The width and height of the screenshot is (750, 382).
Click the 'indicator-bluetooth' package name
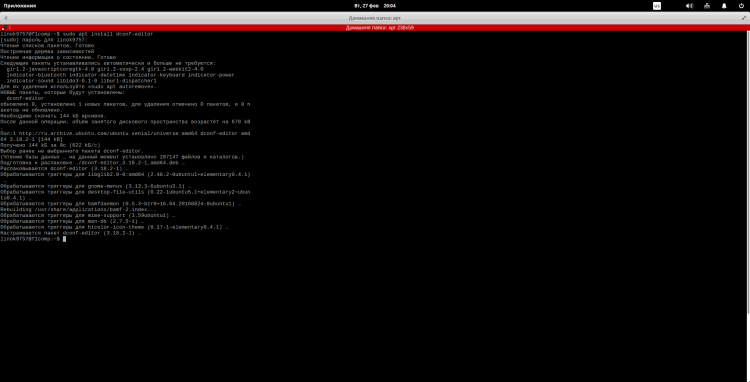[x=36, y=75]
